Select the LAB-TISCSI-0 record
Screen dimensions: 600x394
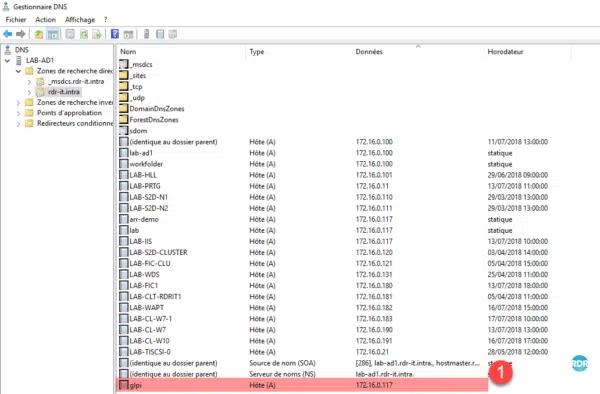tap(150, 352)
